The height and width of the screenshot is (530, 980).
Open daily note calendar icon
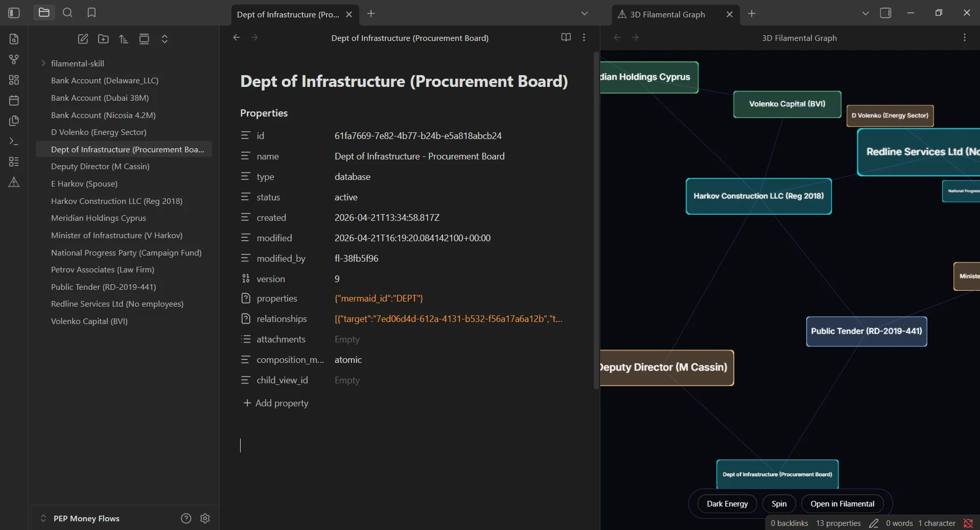(14, 100)
